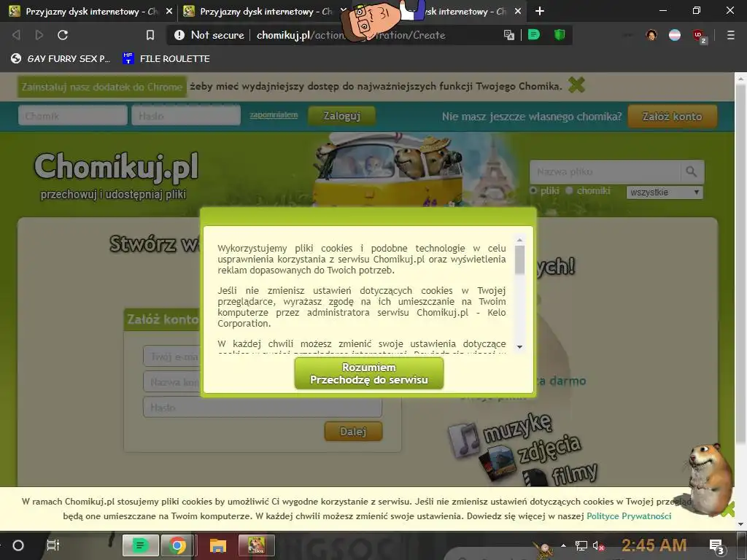Open the Not secure site info warning
Screen dimensions: 747x560
tap(209, 35)
